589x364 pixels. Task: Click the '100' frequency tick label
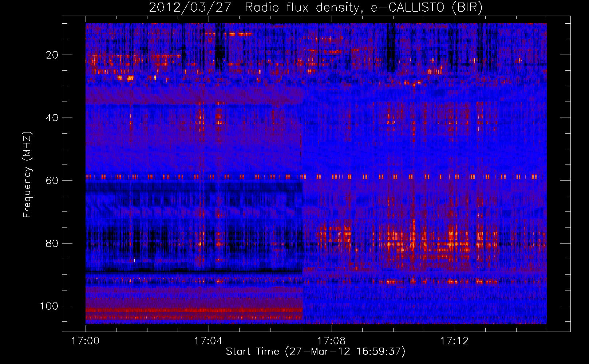pyautogui.click(x=49, y=306)
